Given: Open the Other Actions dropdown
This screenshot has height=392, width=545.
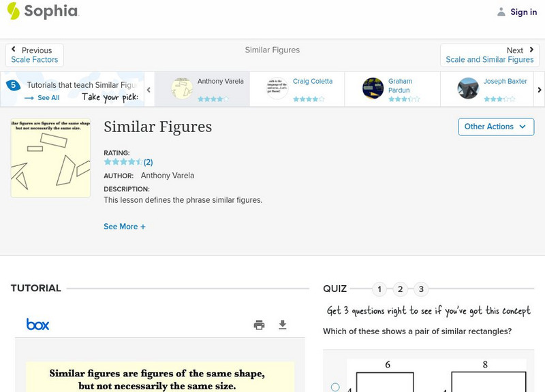Looking at the screenshot, I should [495, 127].
